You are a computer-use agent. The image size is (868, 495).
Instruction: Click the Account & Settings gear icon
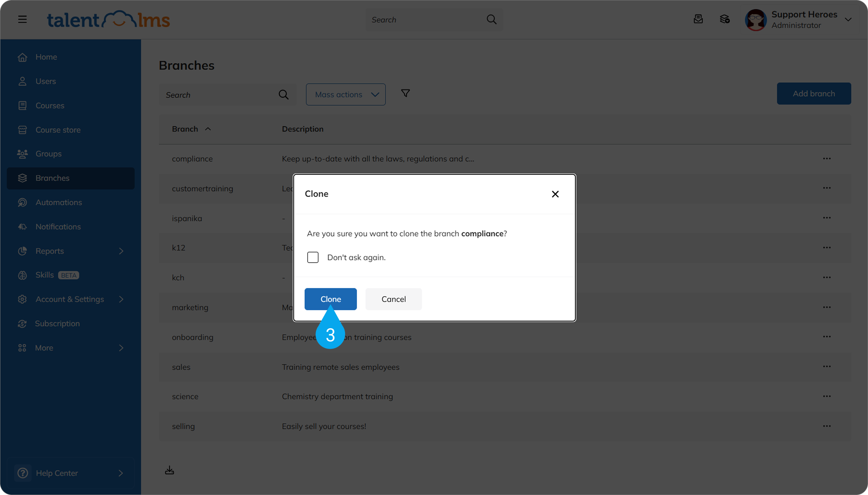[22, 299]
